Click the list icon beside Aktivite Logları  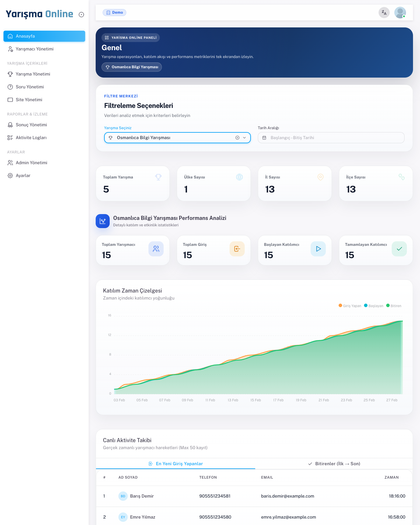click(x=10, y=138)
